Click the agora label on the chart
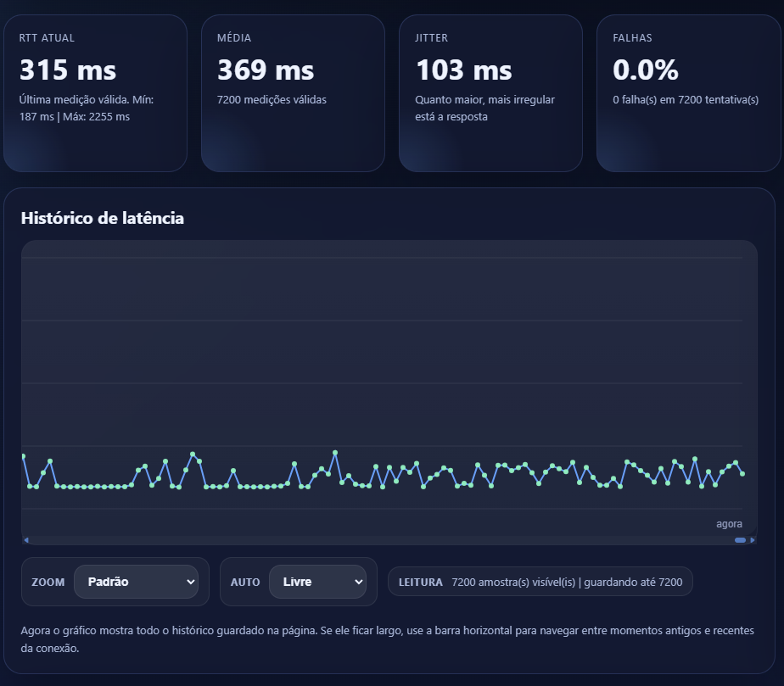 [x=730, y=523]
